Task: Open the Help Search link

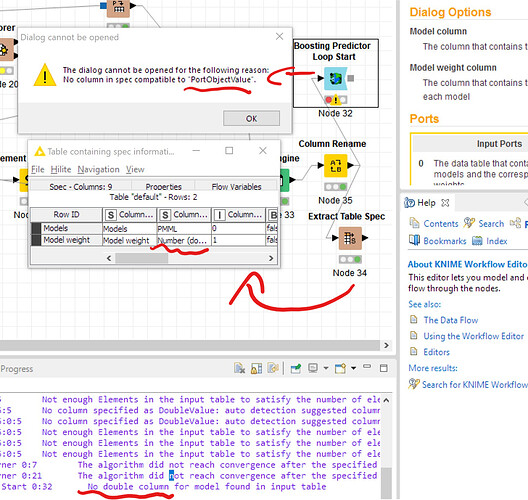Action: [491, 224]
